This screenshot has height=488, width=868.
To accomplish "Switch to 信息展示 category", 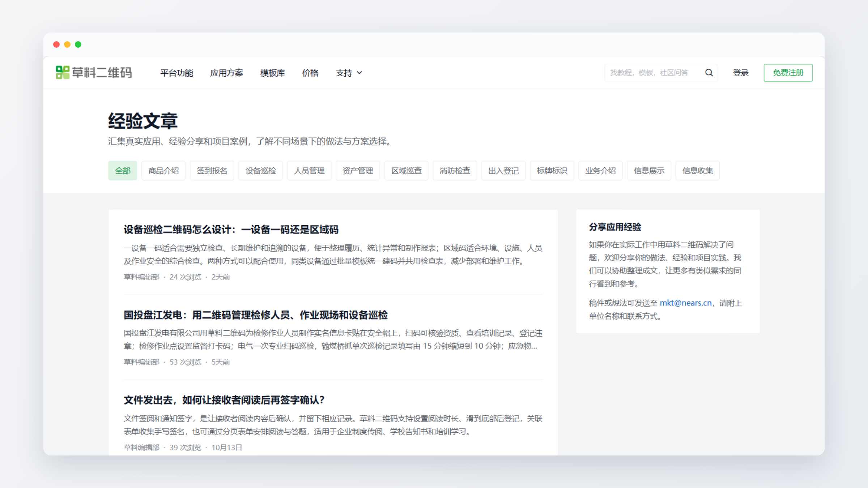I will pos(649,171).
